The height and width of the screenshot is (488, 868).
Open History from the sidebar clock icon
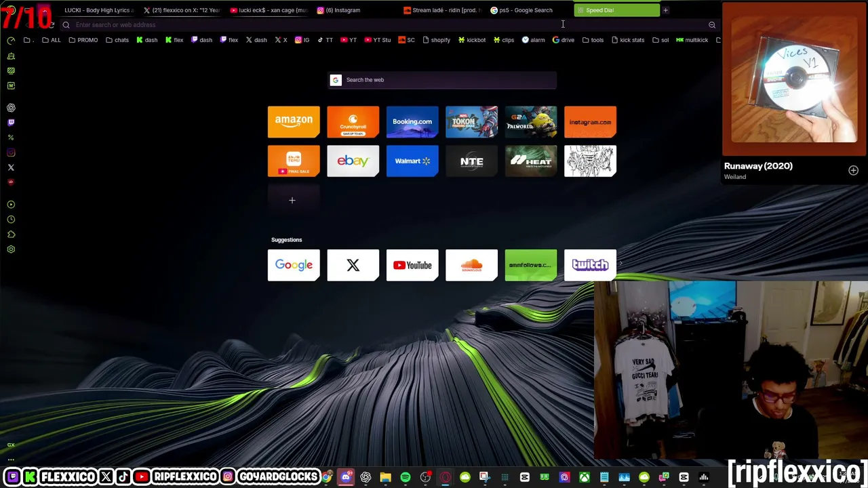click(11, 220)
